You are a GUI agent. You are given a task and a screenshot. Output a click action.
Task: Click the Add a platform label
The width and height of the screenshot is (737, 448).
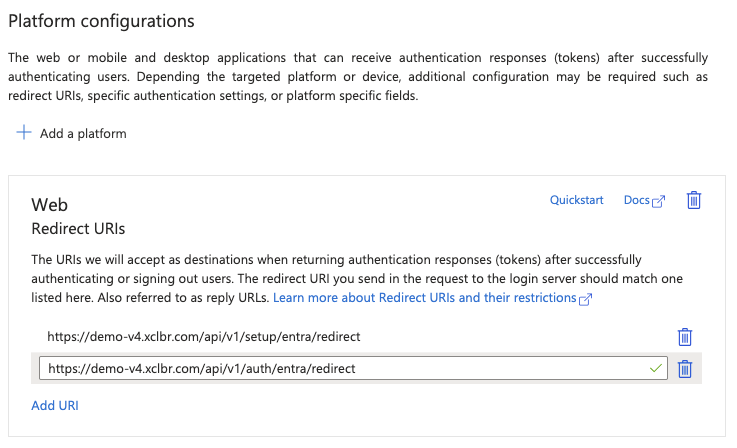[83, 133]
